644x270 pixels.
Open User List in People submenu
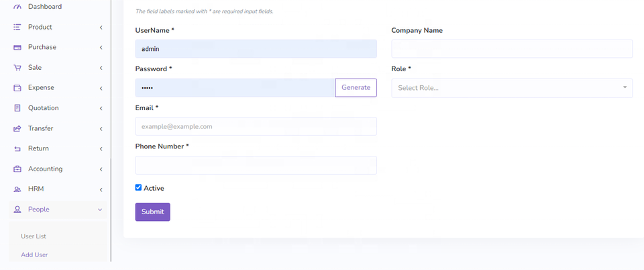point(34,236)
